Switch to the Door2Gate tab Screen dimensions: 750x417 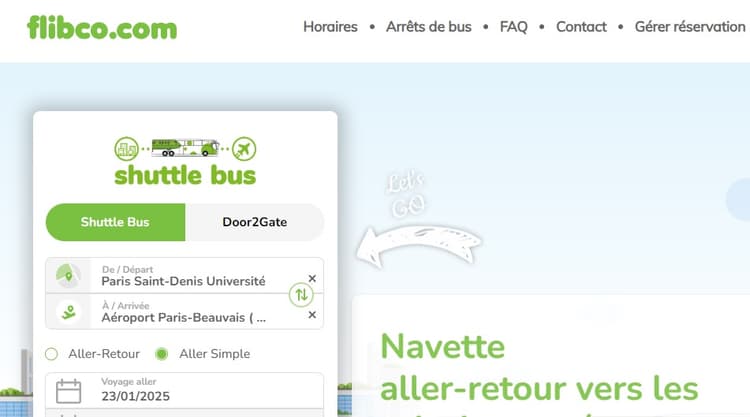coord(254,222)
